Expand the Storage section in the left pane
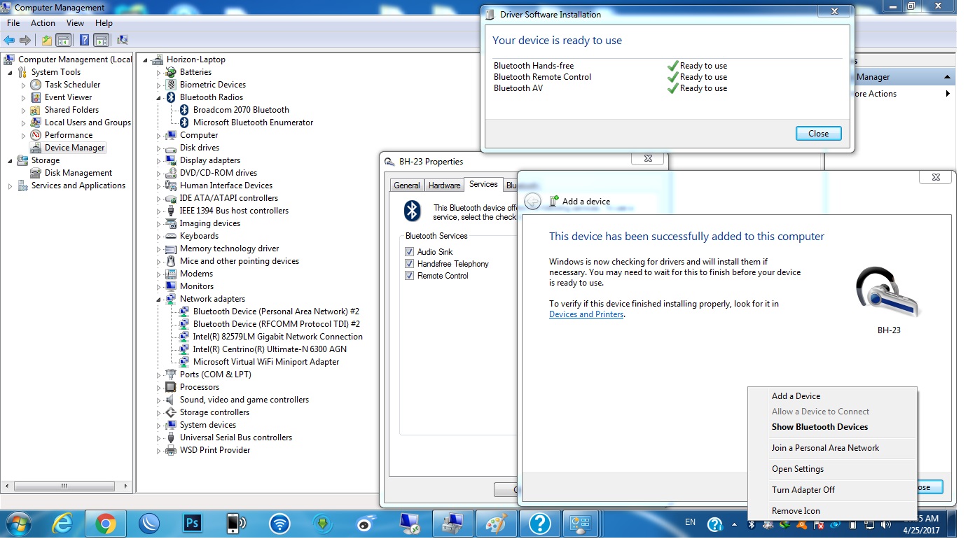Screen dimensions: 975x560 coord(8,160)
